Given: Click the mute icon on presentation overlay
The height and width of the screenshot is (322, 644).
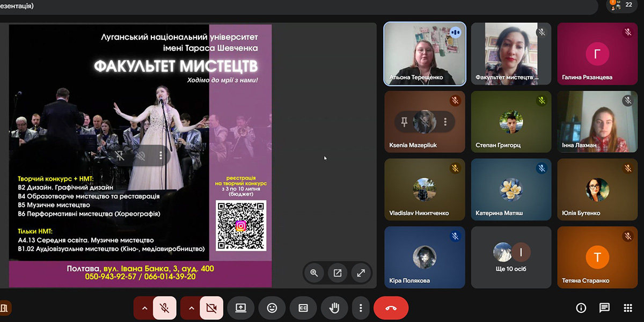Looking at the screenshot, I should point(141,156).
